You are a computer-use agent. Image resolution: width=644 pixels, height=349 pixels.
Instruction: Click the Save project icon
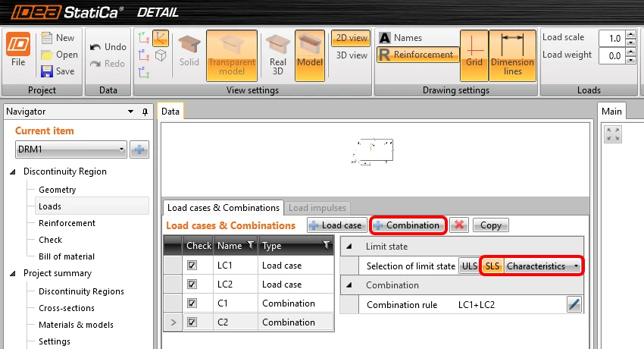[x=47, y=71]
